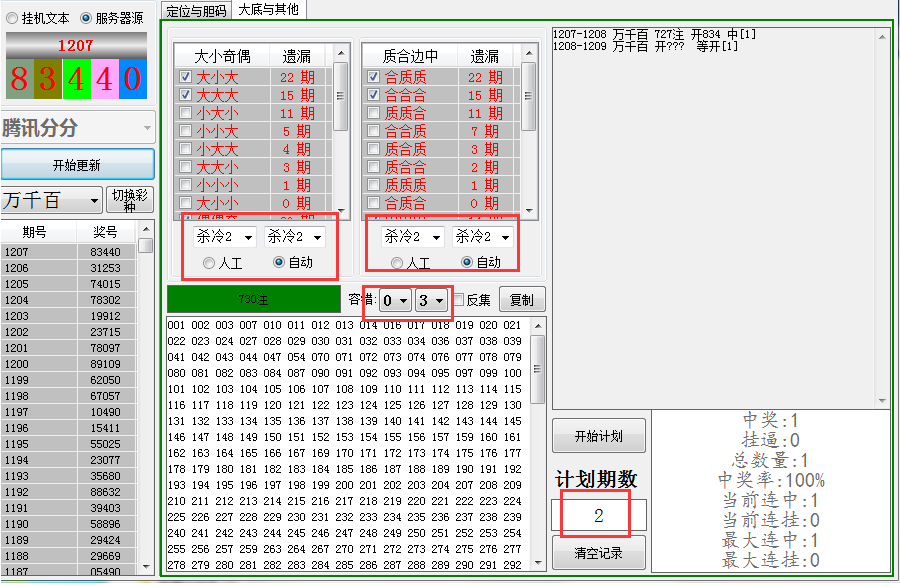Select the 挂机文本 radio button
The width and height of the screenshot is (900, 587).
point(11,18)
